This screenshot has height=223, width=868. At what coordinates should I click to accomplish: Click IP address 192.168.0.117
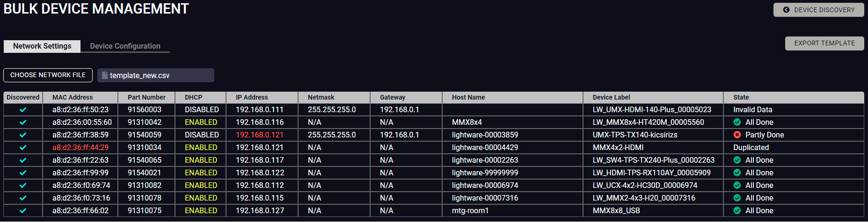(260, 160)
